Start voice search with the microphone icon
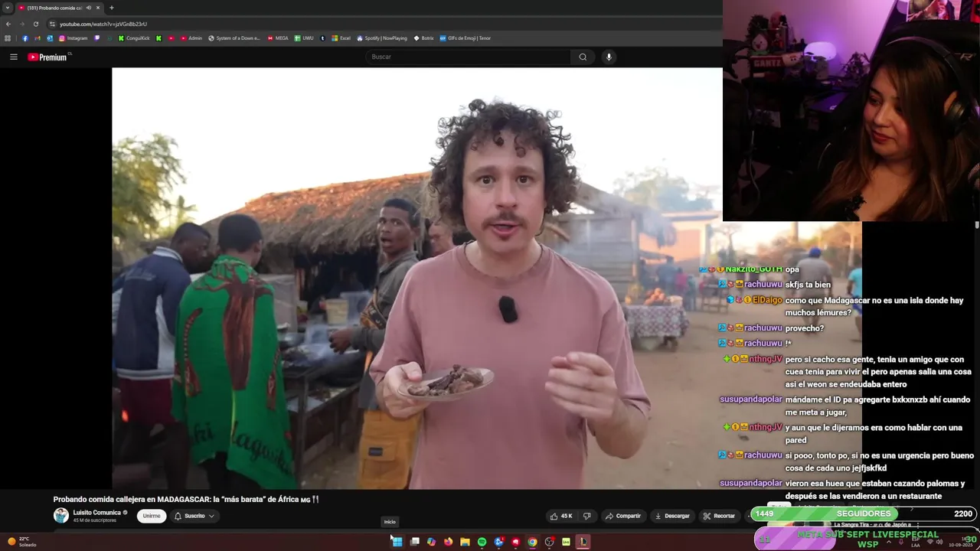Screen dimensions: 980x551 tap(609, 57)
